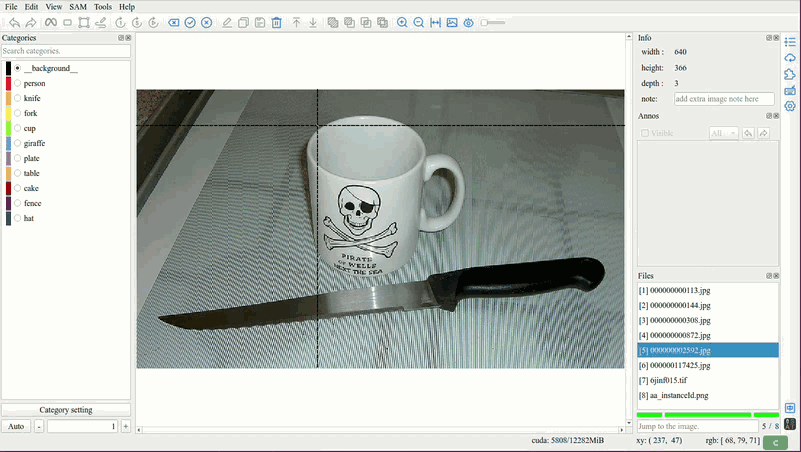This screenshot has height=452, width=801.
Task: Click the image note input field
Action: [x=724, y=99]
